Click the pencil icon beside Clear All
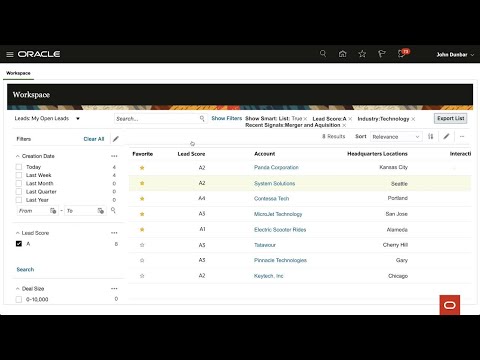Viewport: 480px width, 360px height. tap(116, 139)
